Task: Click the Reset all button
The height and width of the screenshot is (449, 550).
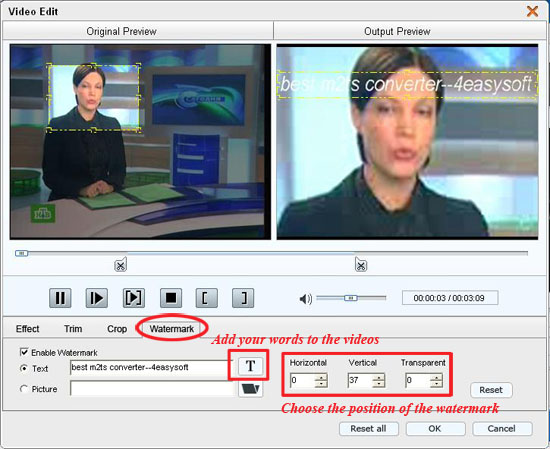Action: (369, 429)
